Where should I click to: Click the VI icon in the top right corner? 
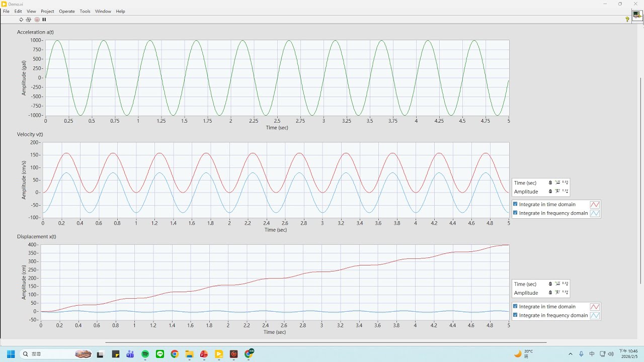click(x=637, y=15)
